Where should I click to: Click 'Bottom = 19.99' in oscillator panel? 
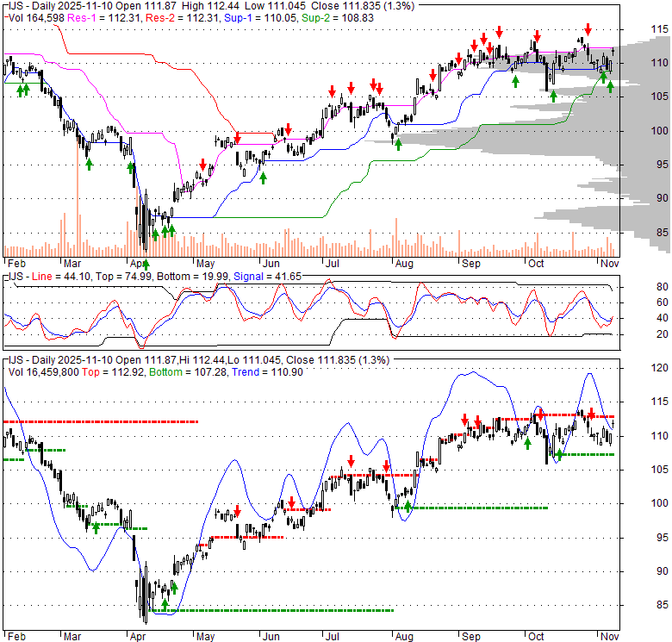(193, 277)
